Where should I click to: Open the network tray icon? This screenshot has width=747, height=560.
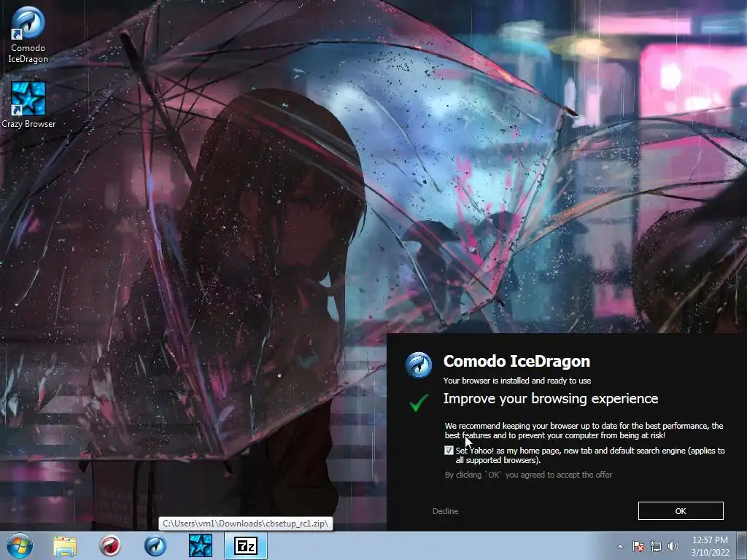656,546
